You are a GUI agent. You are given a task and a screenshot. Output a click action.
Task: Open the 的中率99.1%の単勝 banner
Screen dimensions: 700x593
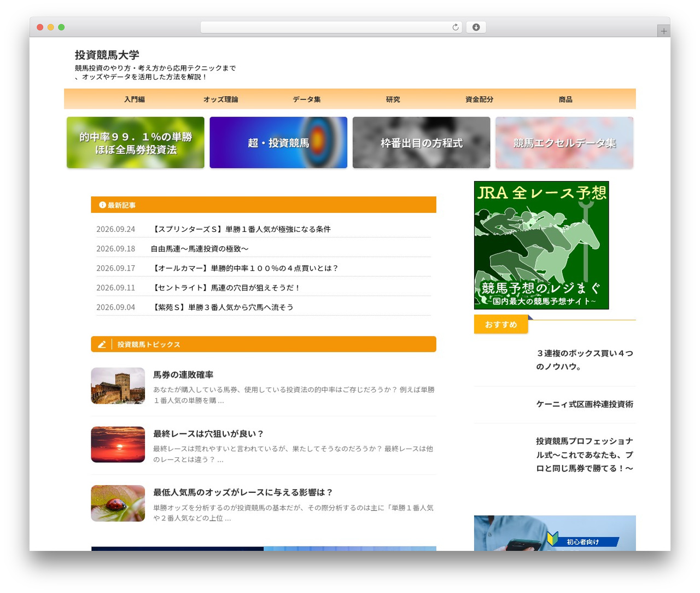click(136, 142)
